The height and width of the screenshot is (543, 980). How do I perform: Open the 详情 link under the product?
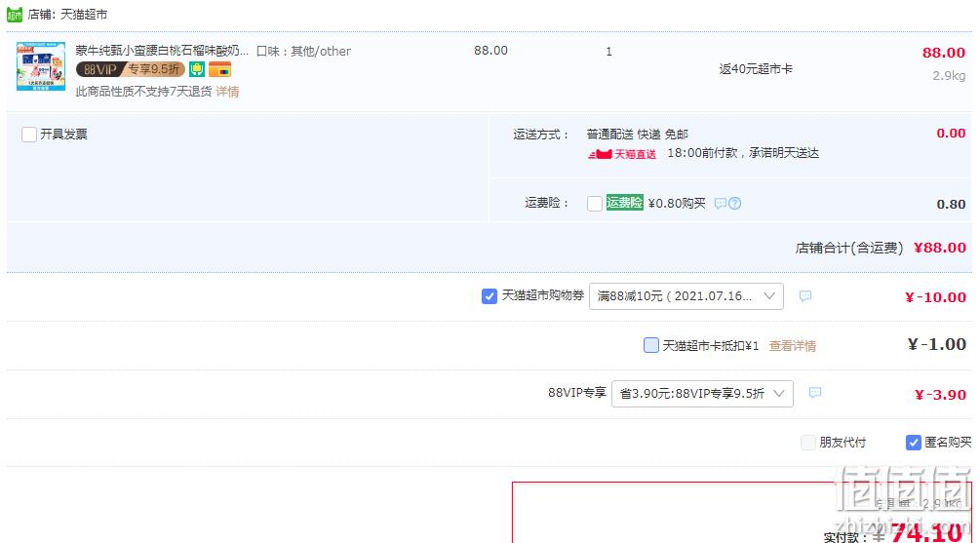pyautogui.click(x=227, y=92)
